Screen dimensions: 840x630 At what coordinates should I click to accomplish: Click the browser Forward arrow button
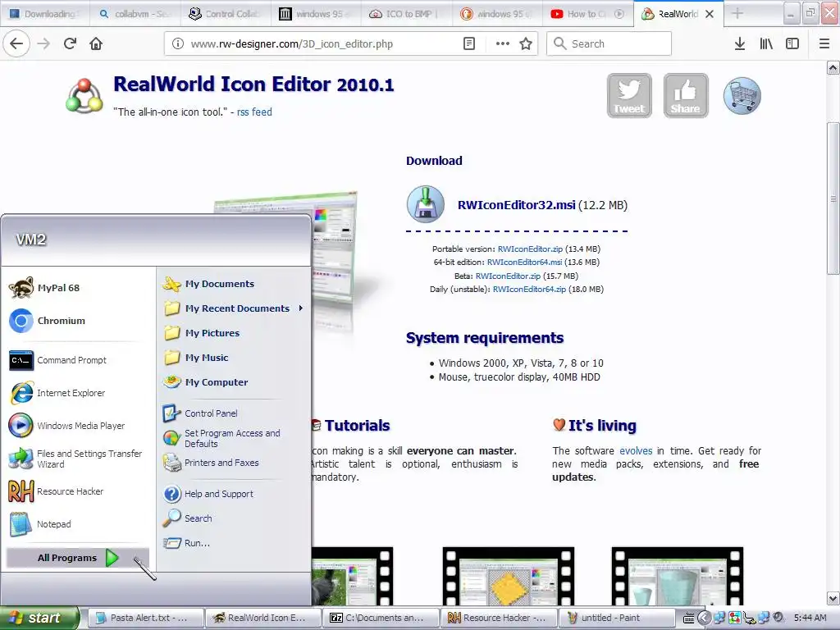pos(43,44)
